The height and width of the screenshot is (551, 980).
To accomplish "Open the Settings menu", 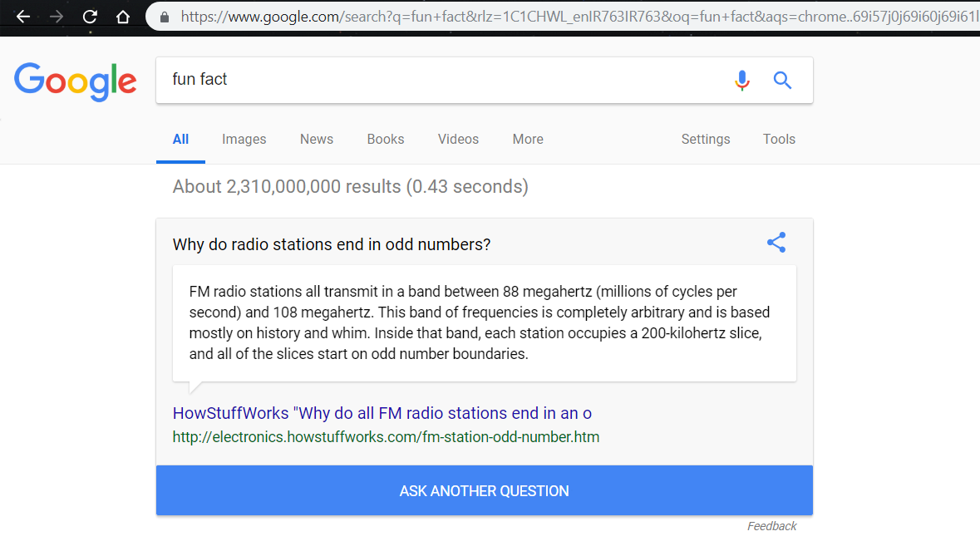I will [706, 140].
